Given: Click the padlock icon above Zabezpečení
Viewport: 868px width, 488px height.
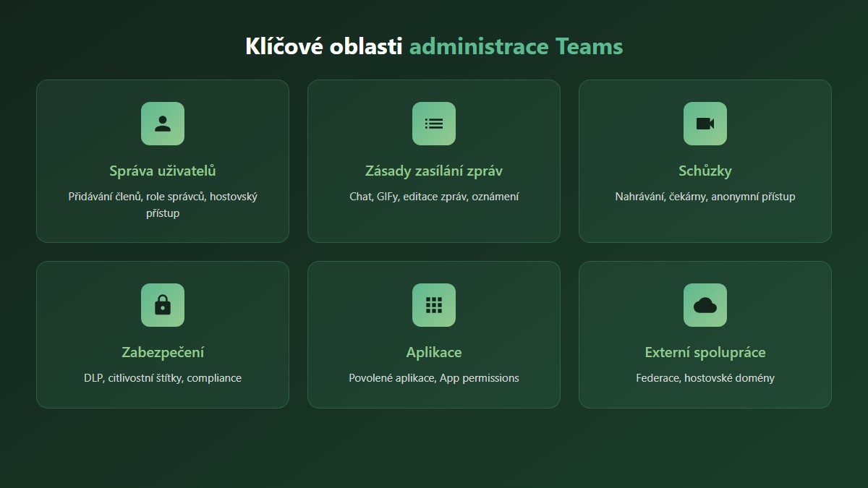Looking at the screenshot, I should 163,305.
